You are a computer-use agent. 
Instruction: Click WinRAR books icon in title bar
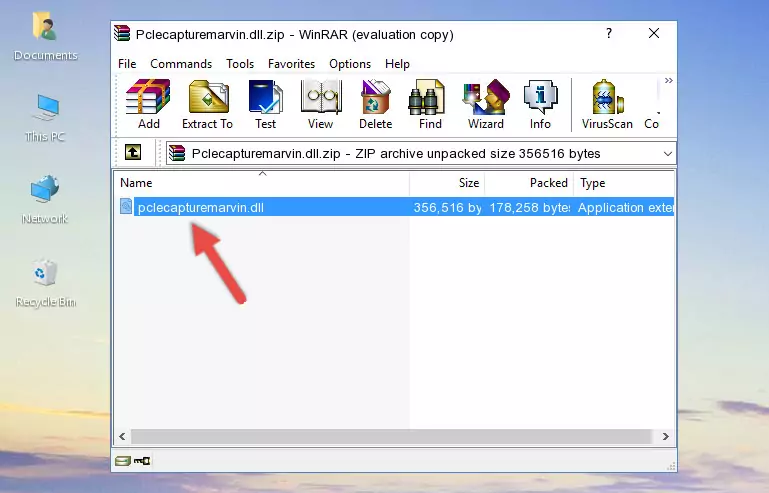pos(122,34)
